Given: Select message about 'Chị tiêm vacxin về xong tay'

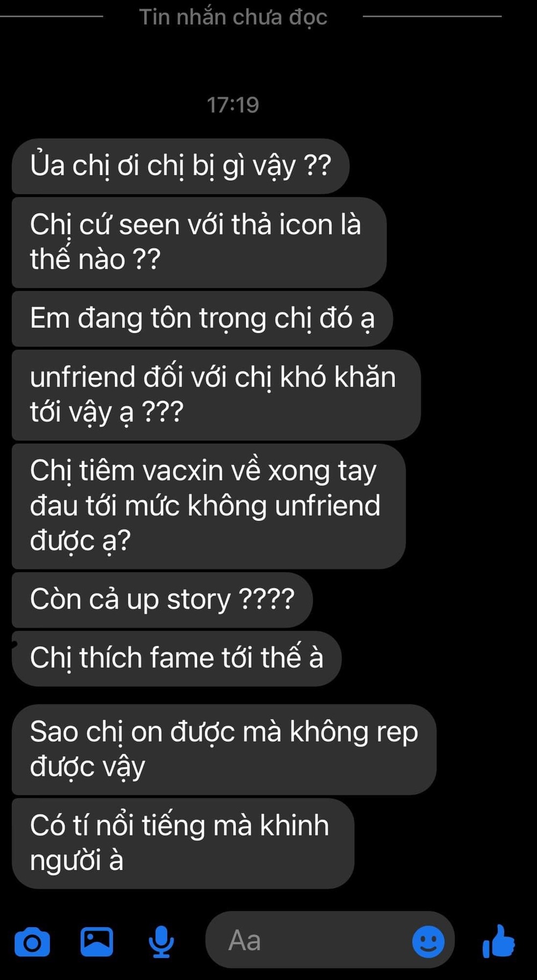Looking at the screenshot, I should [x=208, y=506].
